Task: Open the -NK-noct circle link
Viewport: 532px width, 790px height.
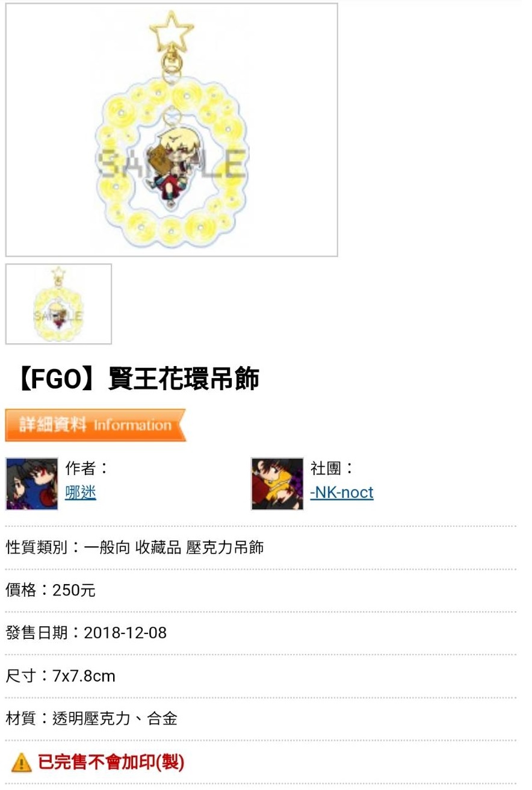Action: pos(342,493)
